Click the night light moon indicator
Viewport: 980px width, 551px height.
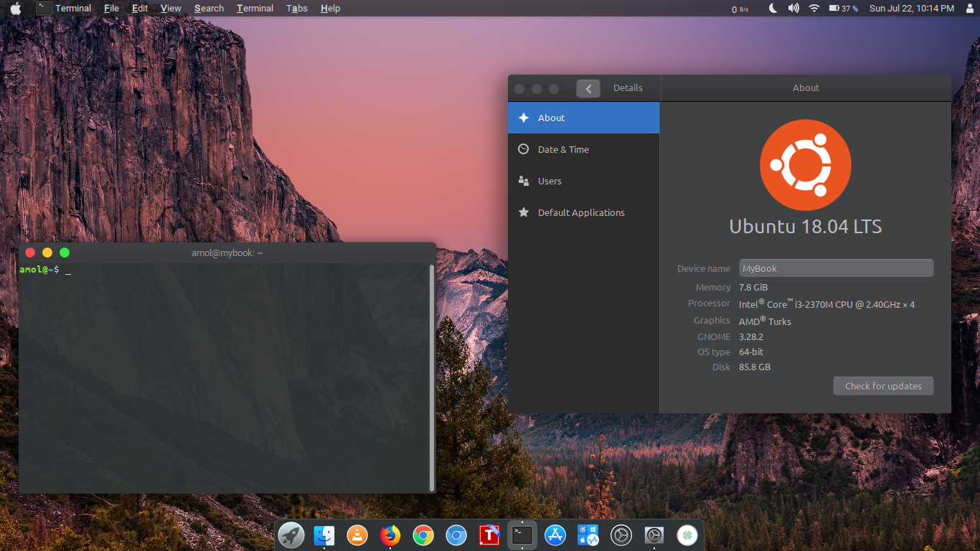[x=773, y=9]
